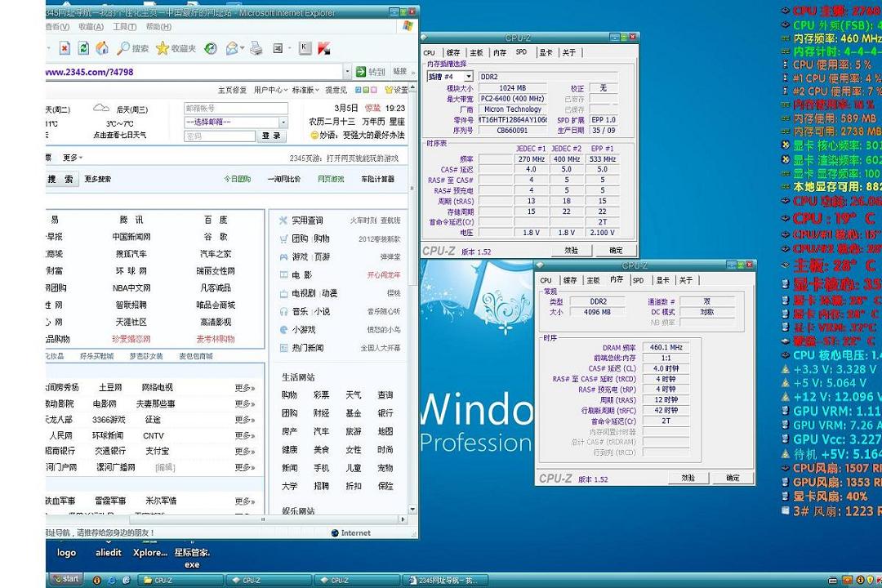Select the green skin color square

pyautogui.click(x=366, y=90)
